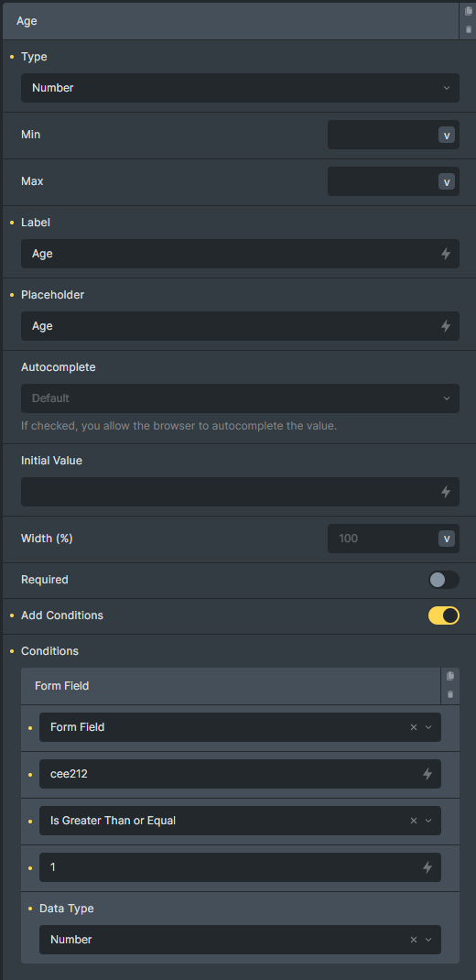
Task: Collapse the Age item header
Action: pos(231,21)
